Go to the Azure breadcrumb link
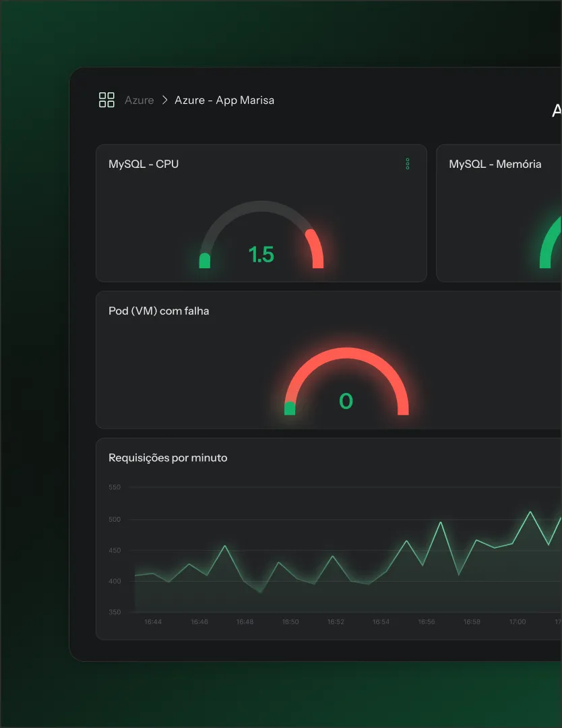Viewport: 562px width, 728px height. [x=139, y=100]
